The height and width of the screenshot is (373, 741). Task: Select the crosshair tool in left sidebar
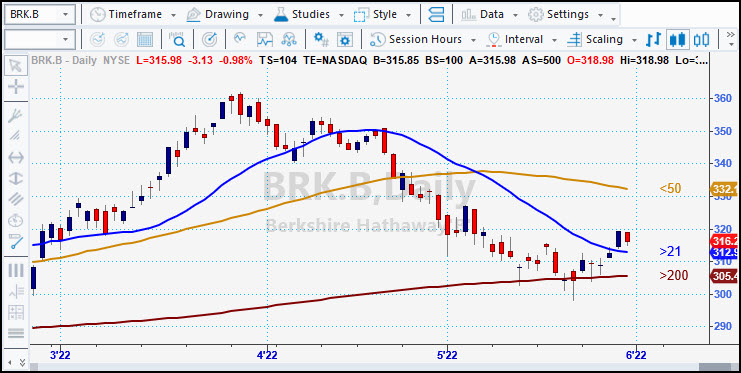point(16,87)
